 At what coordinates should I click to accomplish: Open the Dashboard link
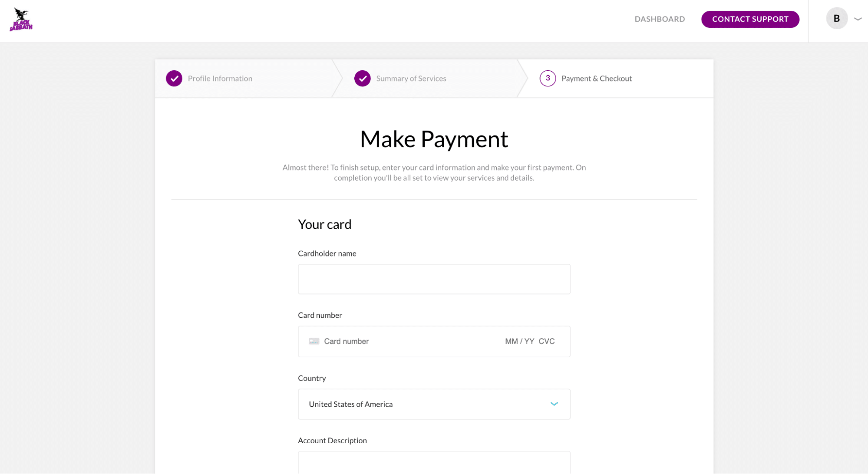coord(659,19)
